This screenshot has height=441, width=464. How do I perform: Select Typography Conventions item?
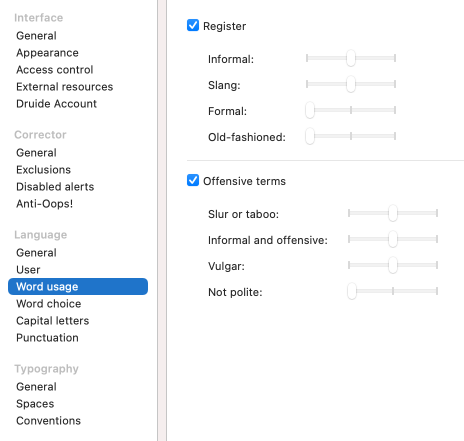coord(48,421)
